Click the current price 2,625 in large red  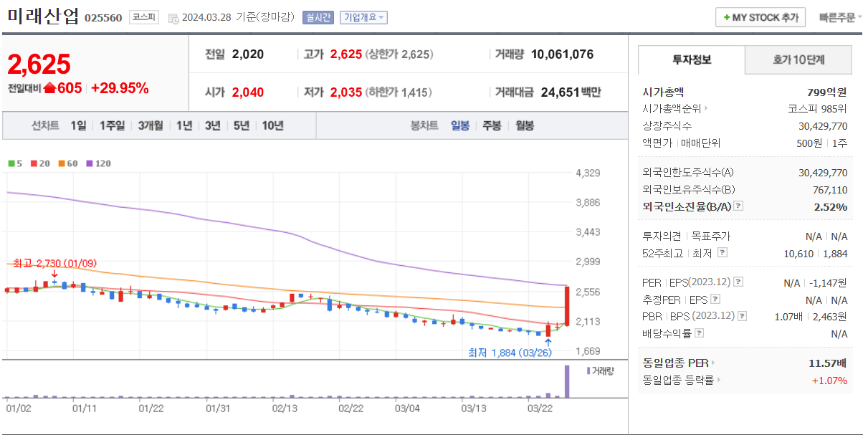point(39,64)
